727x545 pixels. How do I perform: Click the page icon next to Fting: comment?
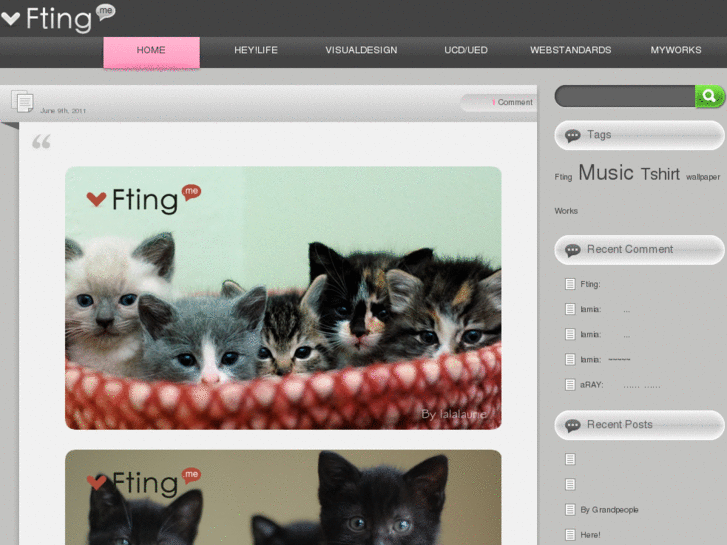(x=570, y=284)
